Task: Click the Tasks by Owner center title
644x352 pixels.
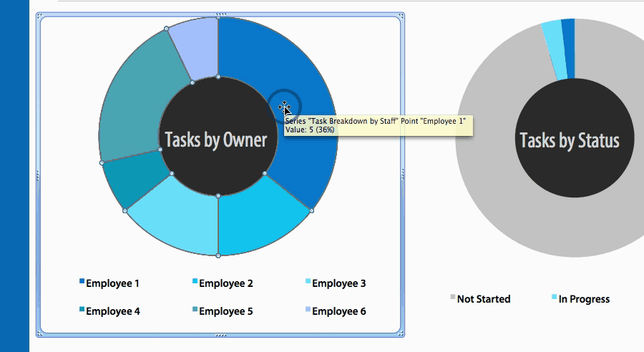Action: [x=216, y=140]
